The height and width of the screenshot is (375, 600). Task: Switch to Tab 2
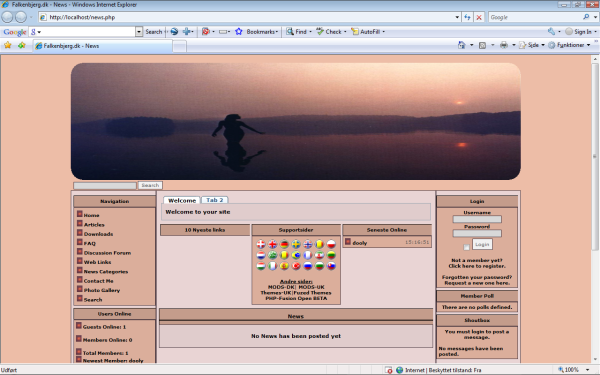(x=215, y=200)
